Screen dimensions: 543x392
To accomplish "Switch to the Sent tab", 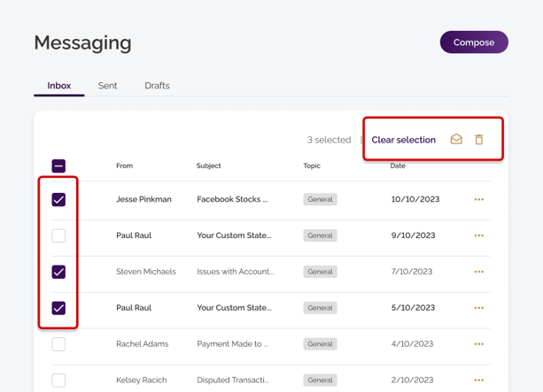I will click(x=107, y=86).
